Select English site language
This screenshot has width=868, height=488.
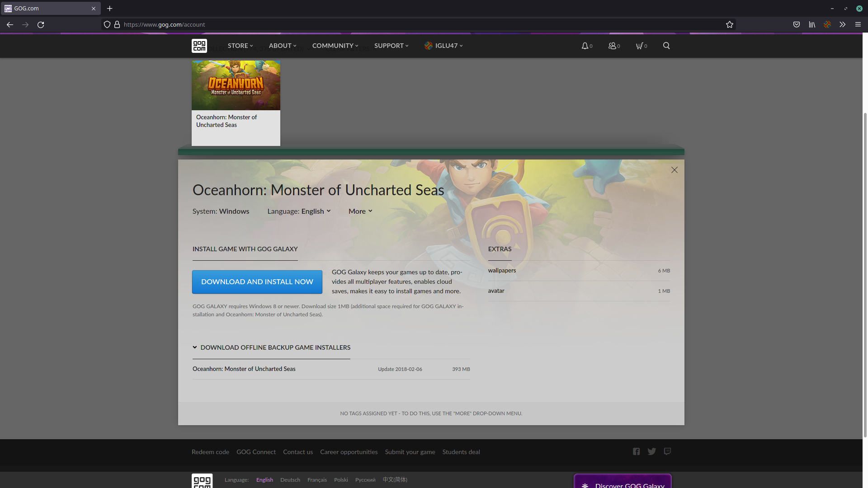(264, 480)
